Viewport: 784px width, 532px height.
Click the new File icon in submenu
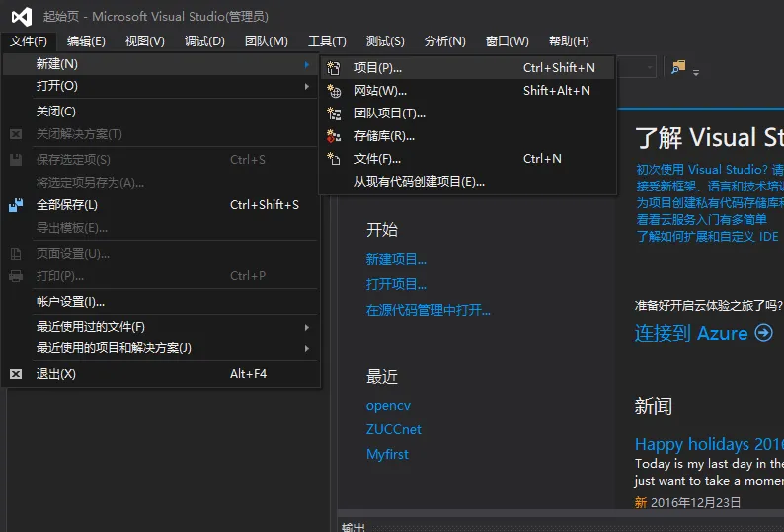coord(334,159)
